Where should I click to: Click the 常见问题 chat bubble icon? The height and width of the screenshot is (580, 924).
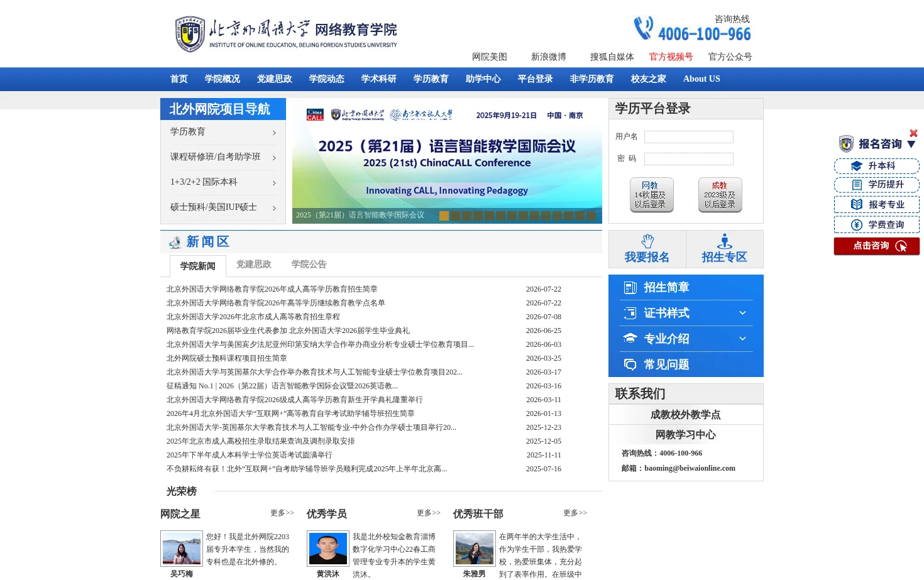630,364
